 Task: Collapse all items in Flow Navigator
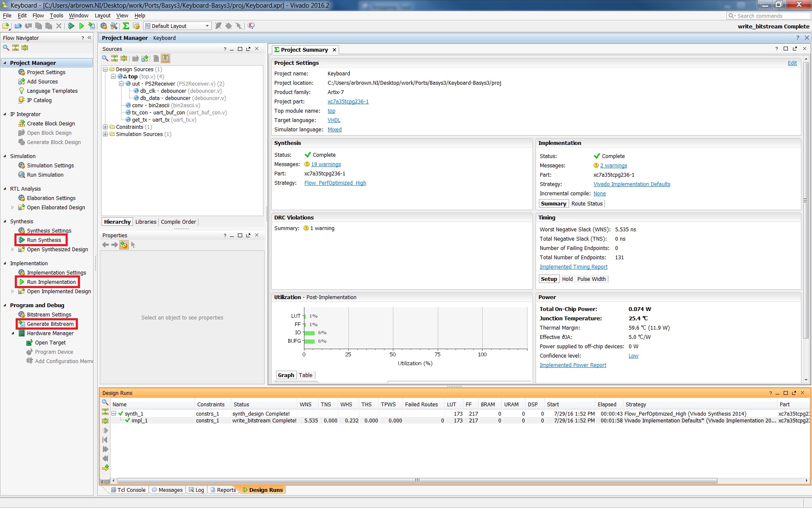(16, 47)
